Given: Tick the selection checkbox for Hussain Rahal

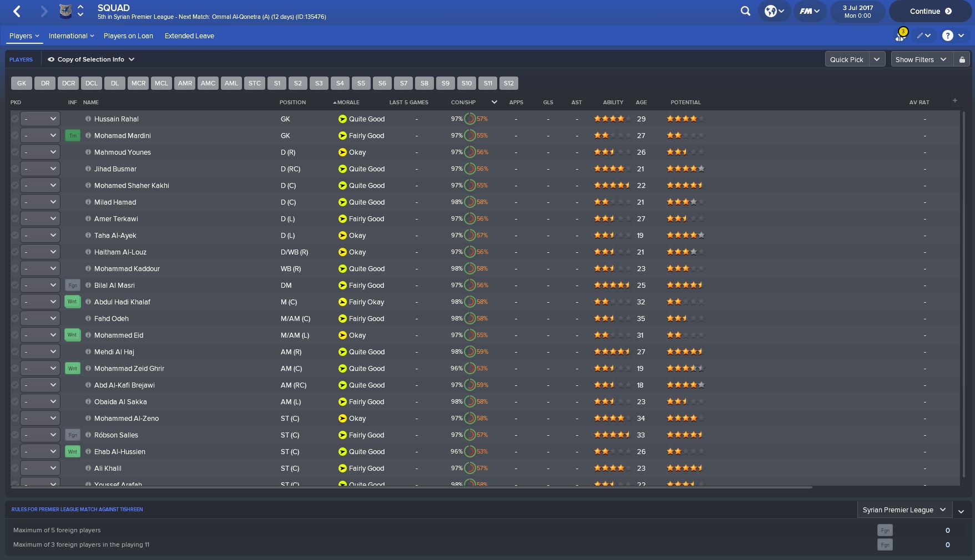Looking at the screenshot, I should [x=14, y=119].
